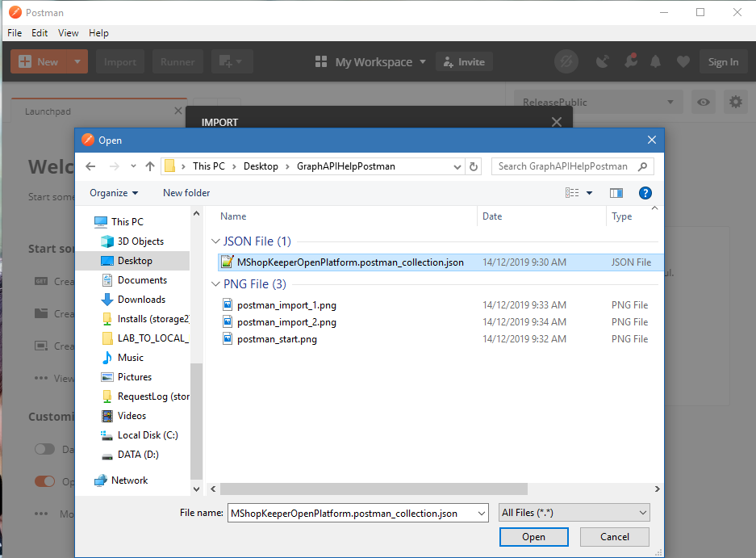Image resolution: width=756 pixels, height=558 pixels.
Task: Open Manage Environments gear icon
Action: [x=736, y=102]
